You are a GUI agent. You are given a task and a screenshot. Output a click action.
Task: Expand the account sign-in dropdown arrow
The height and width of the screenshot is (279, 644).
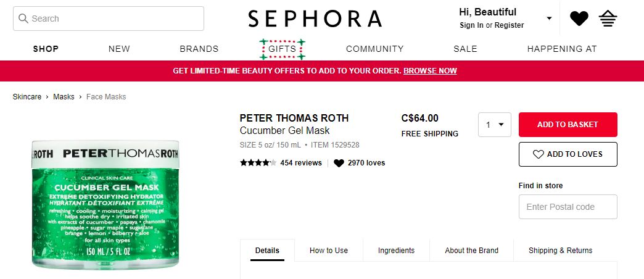click(549, 19)
